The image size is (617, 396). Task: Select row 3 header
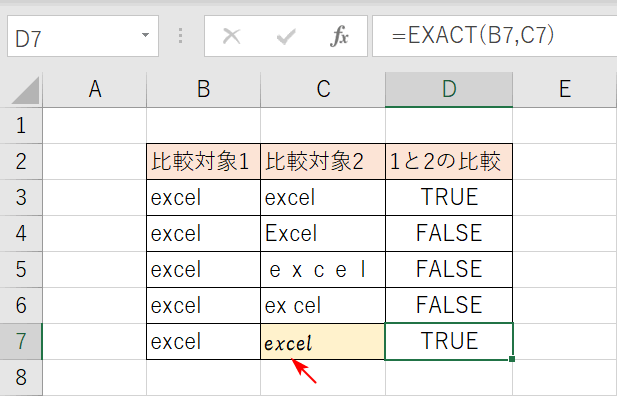pyautogui.click(x=21, y=198)
